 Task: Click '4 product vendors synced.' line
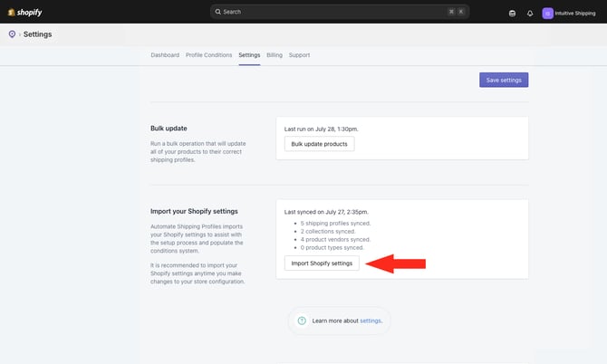click(335, 239)
